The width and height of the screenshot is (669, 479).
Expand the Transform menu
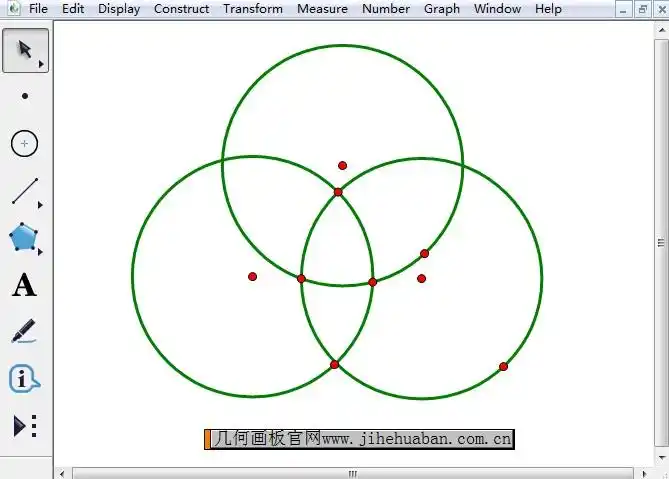pos(252,9)
